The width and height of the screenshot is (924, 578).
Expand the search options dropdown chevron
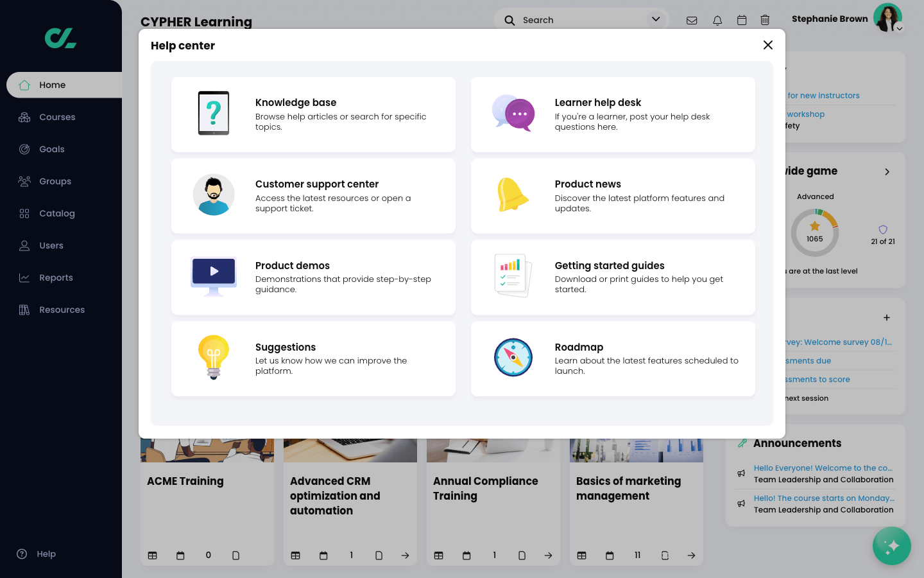click(x=656, y=19)
